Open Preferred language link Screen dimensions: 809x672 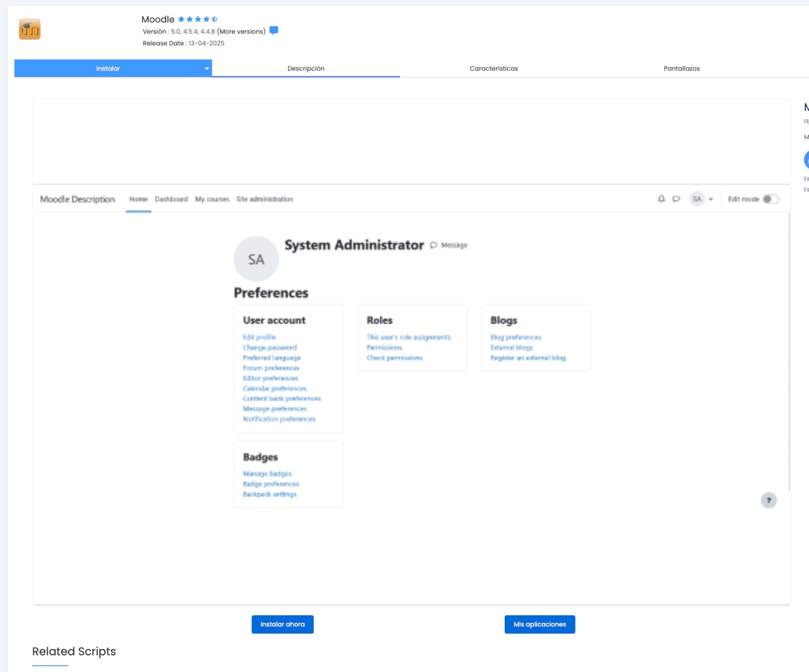point(272,358)
